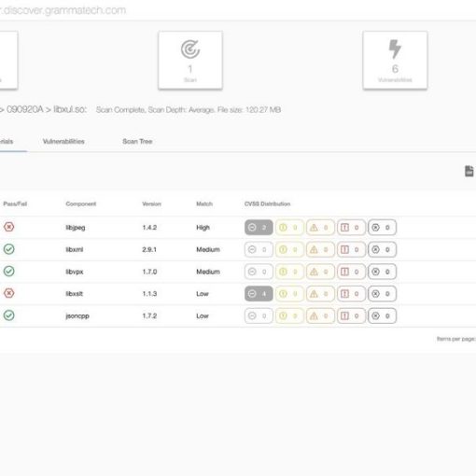Click the Items per page label
The height and width of the screenshot is (476, 476).
click(456, 339)
